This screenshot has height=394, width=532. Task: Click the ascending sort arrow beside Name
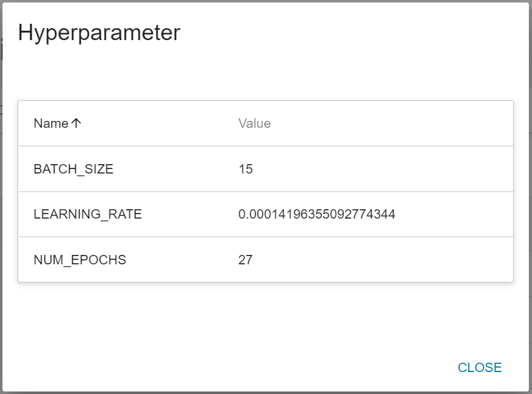point(76,123)
